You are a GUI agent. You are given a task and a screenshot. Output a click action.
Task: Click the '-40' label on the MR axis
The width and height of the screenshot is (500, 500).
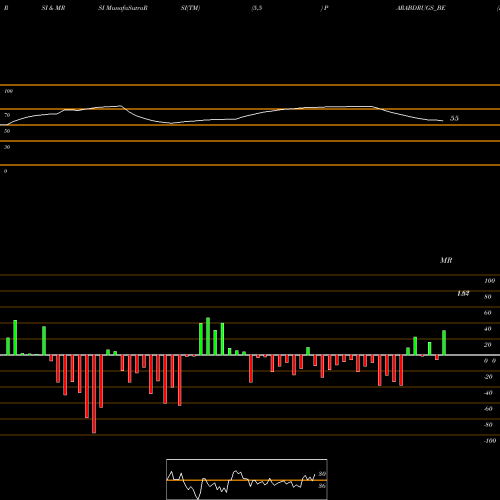point(488,393)
